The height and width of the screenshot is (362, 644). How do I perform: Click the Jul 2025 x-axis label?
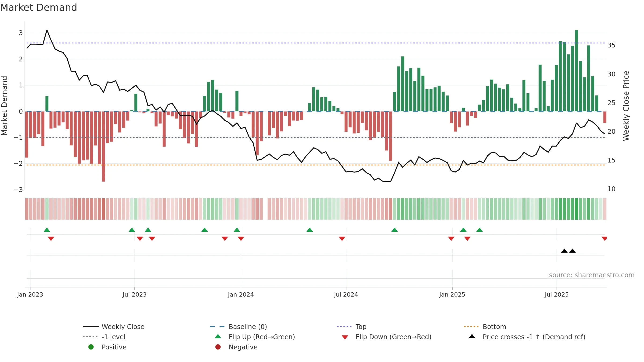(557, 294)
